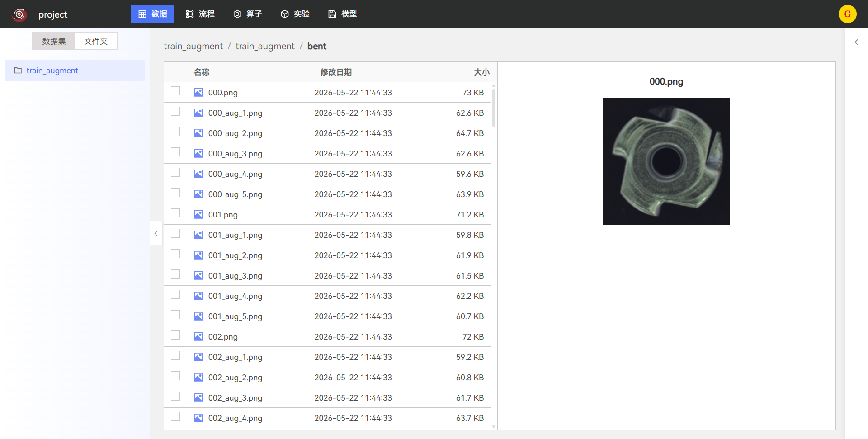Tick the checkbox for 002.png
The image size is (868, 439).
pos(175,335)
